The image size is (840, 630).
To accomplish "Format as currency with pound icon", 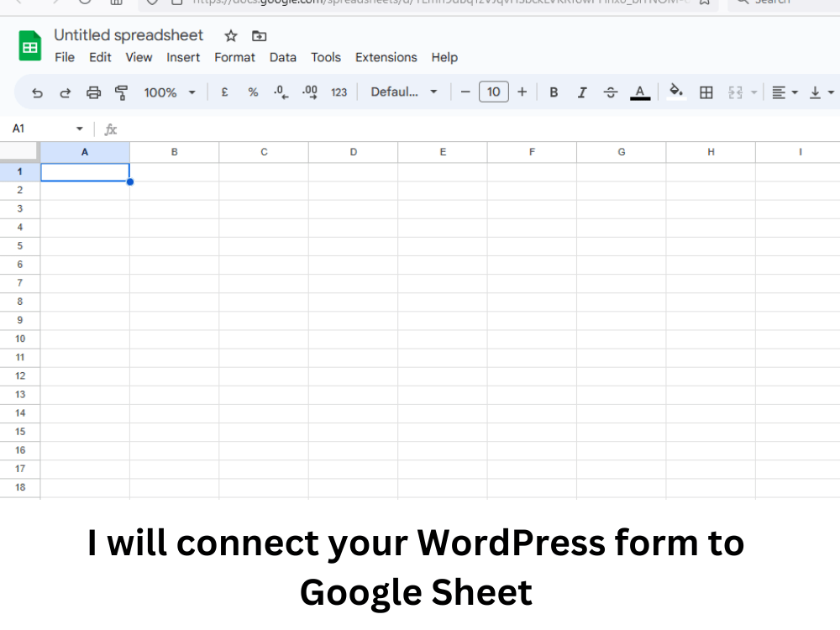I will pyautogui.click(x=225, y=92).
